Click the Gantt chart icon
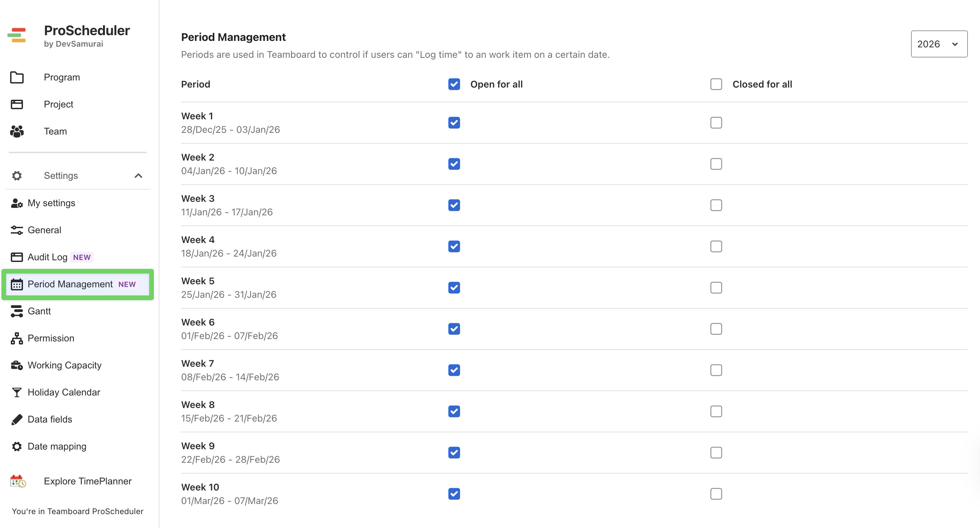 [17, 311]
